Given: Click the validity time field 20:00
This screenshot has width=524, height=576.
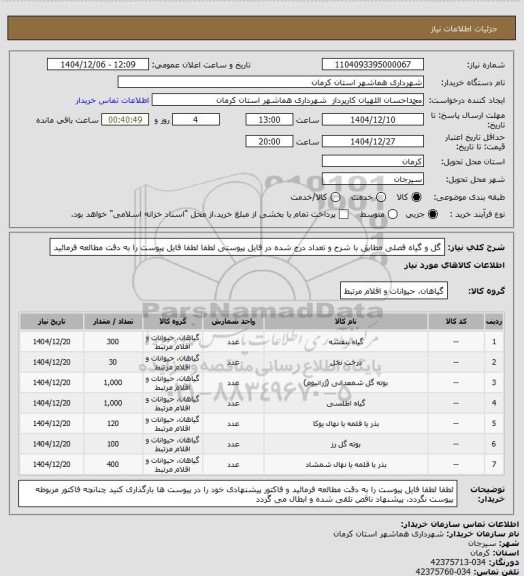Looking at the screenshot, I should tap(269, 141).
